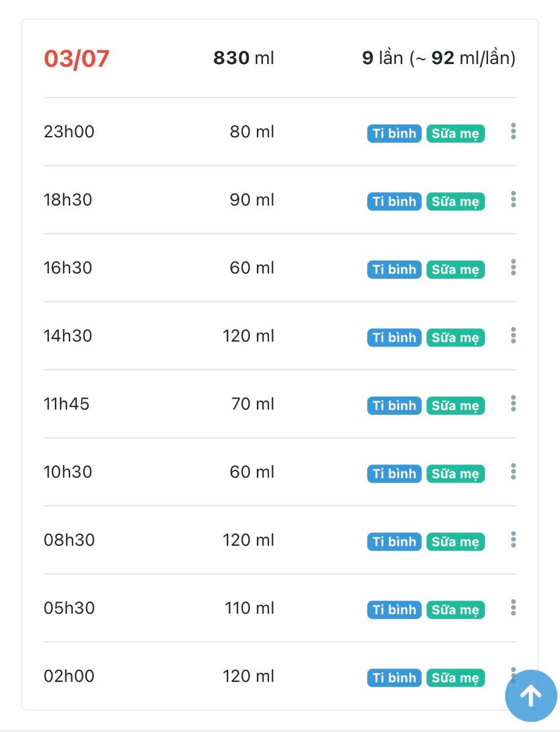Click Ti bình tag on 08h30 row
560x732 pixels.
point(394,542)
